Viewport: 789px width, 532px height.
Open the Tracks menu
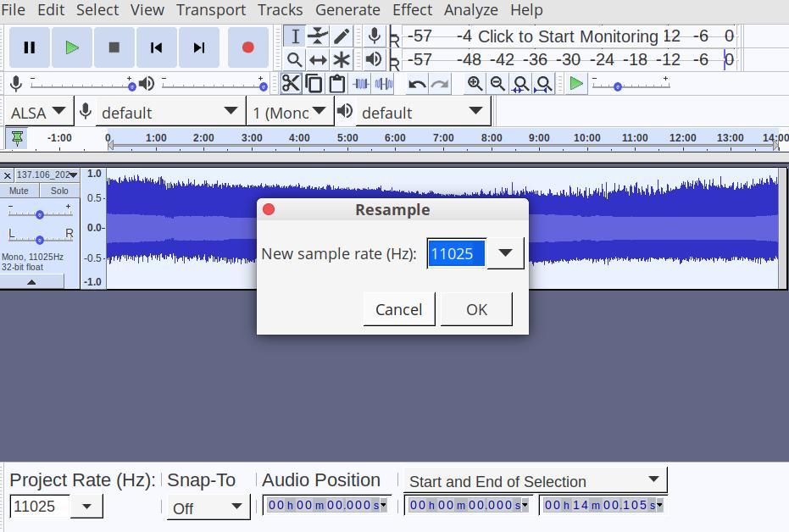click(280, 9)
